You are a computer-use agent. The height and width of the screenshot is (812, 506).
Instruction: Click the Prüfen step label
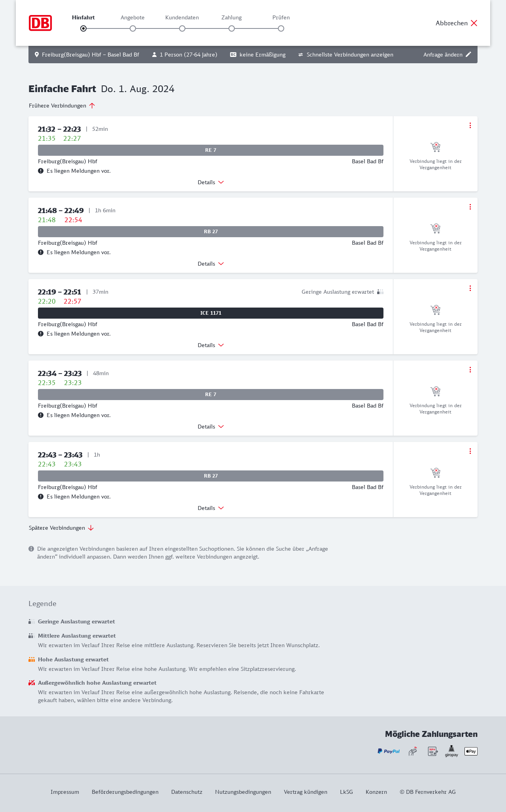[281, 17]
